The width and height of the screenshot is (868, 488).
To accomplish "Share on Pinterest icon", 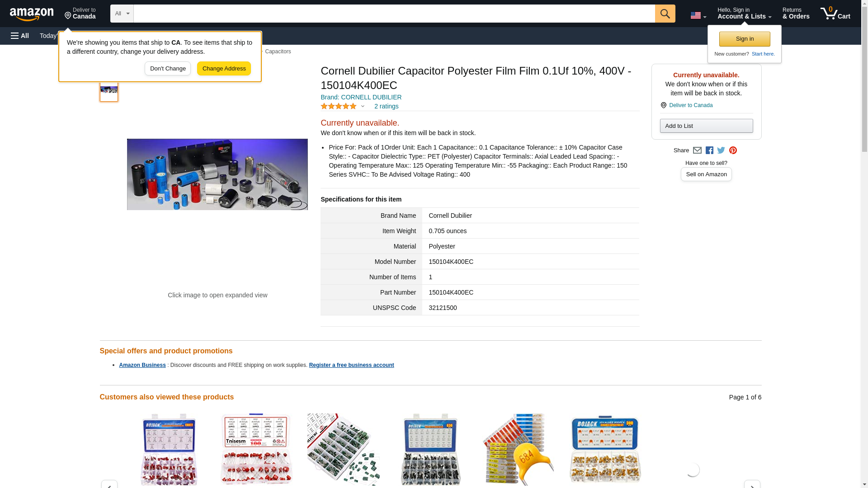I will [733, 150].
